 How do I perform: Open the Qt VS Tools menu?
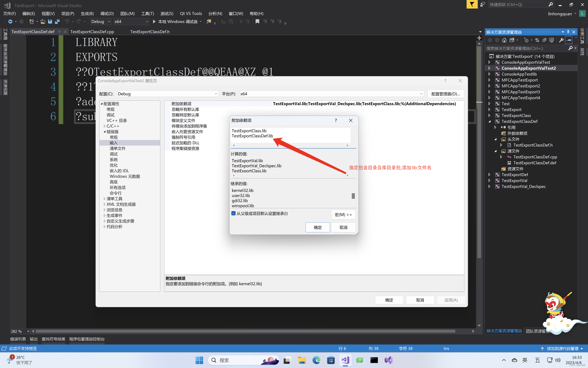pyautogui.click(x=191, y=14)
